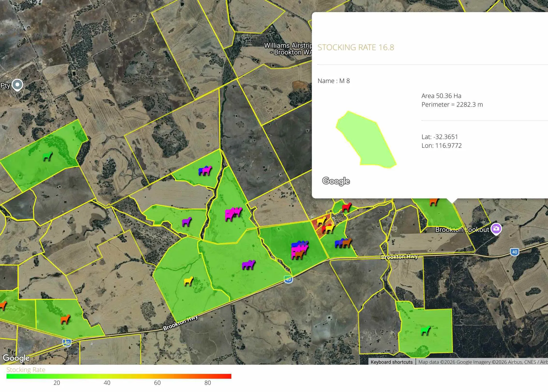
Task: Click the legend value 20
Action: point(57,383)
